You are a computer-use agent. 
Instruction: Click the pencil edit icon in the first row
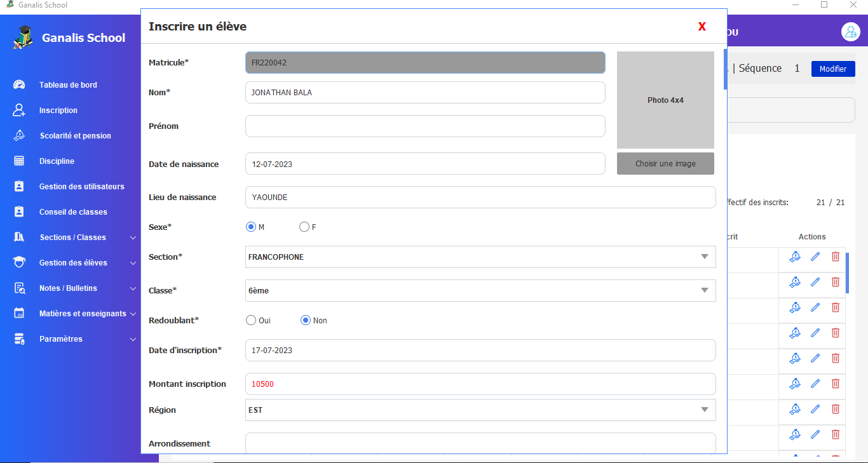click(815, 257)
